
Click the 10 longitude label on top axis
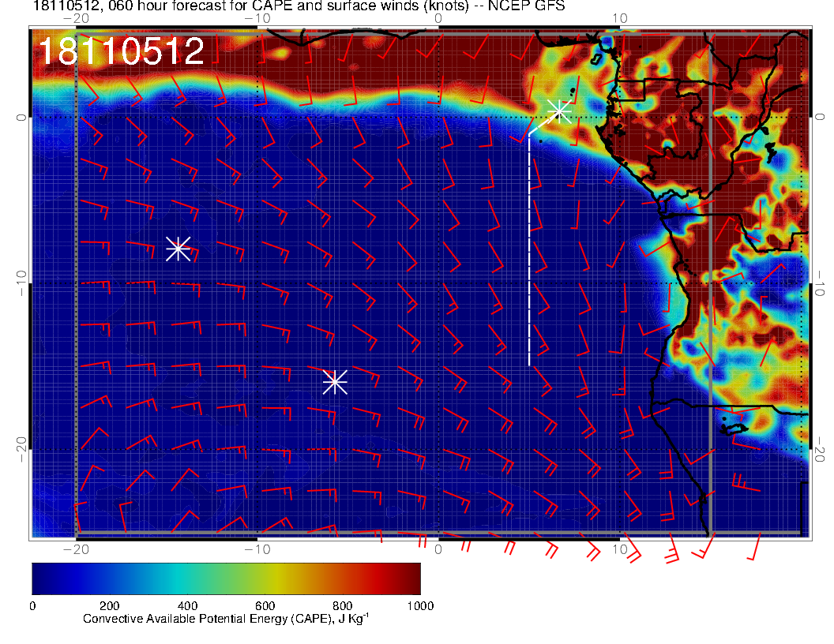click(x=620, y=18)
